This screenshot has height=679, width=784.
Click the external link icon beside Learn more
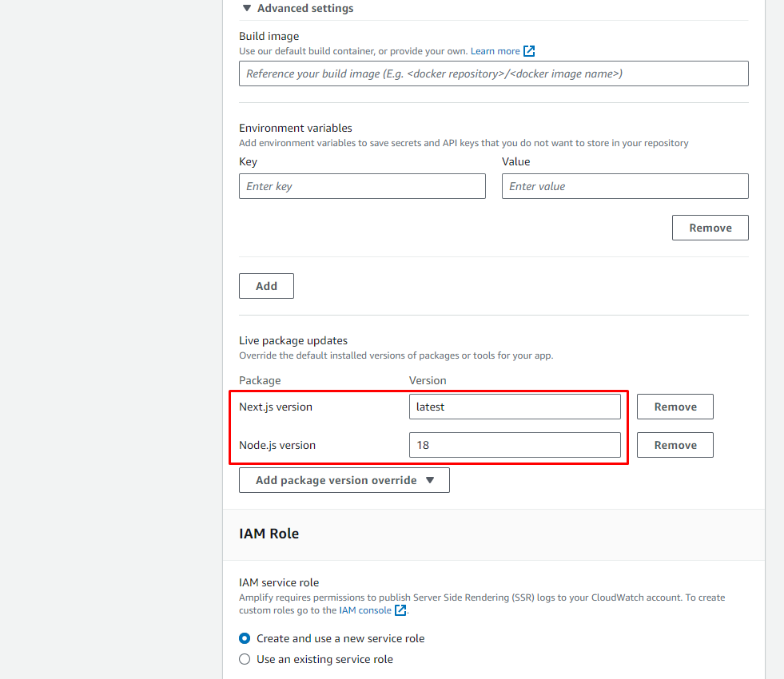[x=529, y=51]
